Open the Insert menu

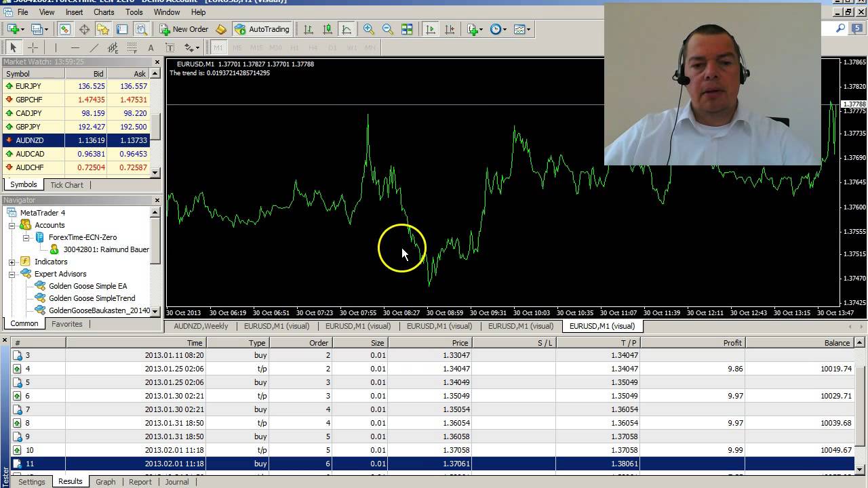tap(74, 12)
